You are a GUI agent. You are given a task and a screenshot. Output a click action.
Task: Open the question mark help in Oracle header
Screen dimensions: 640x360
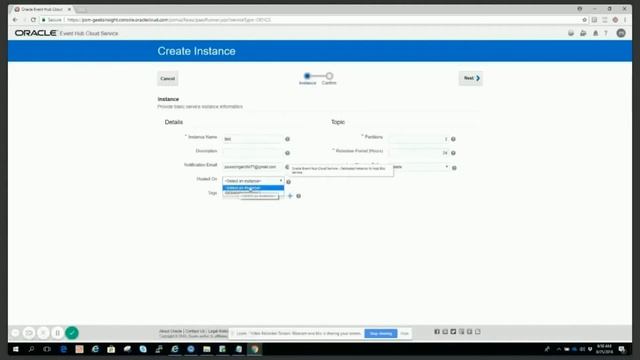point(606,33)
